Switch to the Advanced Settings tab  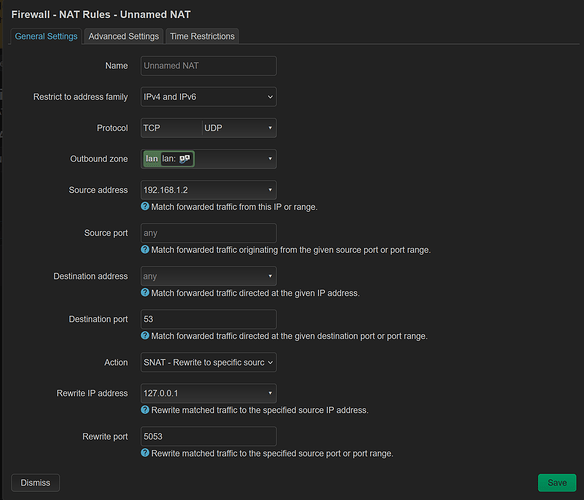(x=124, y=36)
